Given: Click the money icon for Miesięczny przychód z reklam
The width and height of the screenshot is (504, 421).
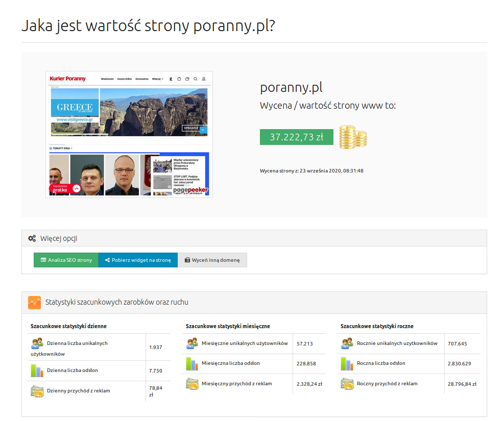Looking at the screenshot, I should coord(192,384).
